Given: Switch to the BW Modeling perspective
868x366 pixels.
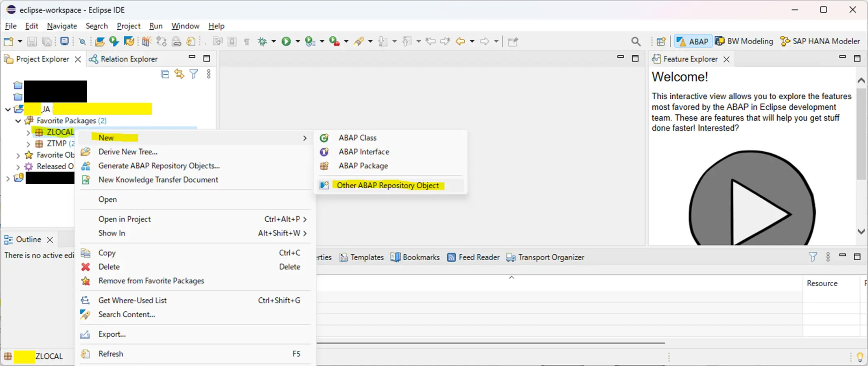Looking at the screenshot, I should point(744,41).
